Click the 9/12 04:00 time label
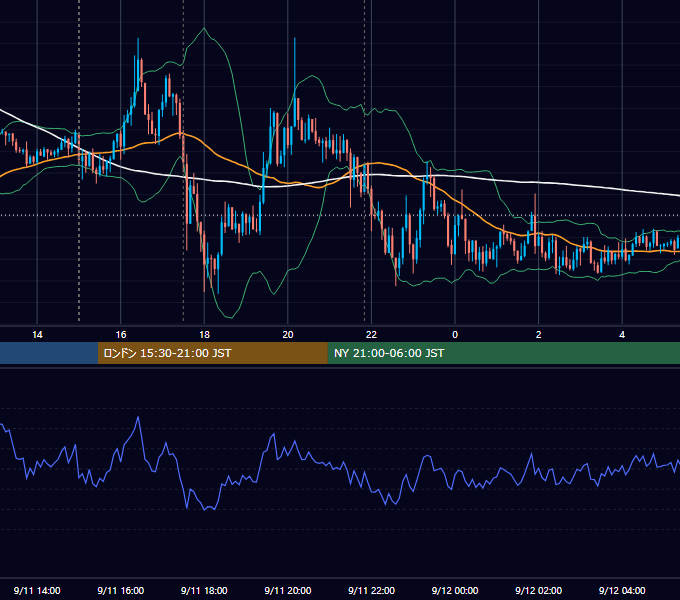 coord(622,590)
